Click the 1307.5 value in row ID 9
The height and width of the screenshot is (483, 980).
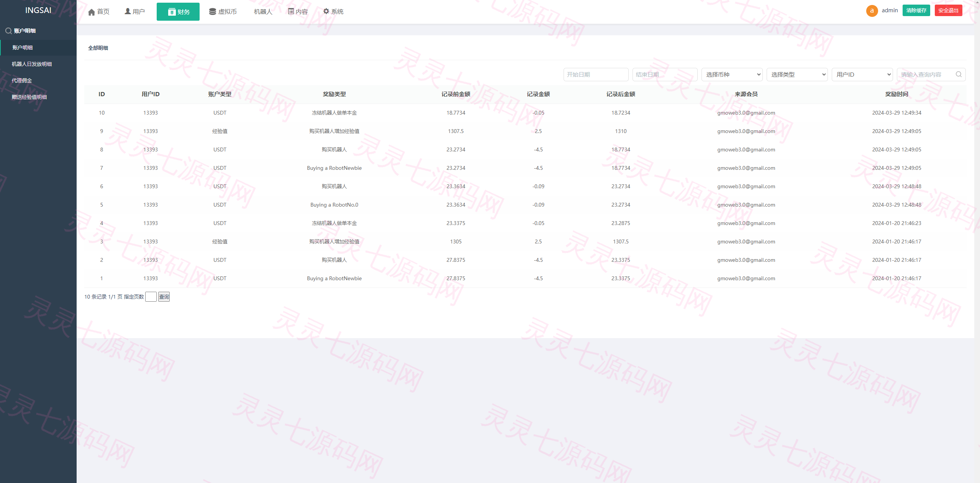click(456, 131)
